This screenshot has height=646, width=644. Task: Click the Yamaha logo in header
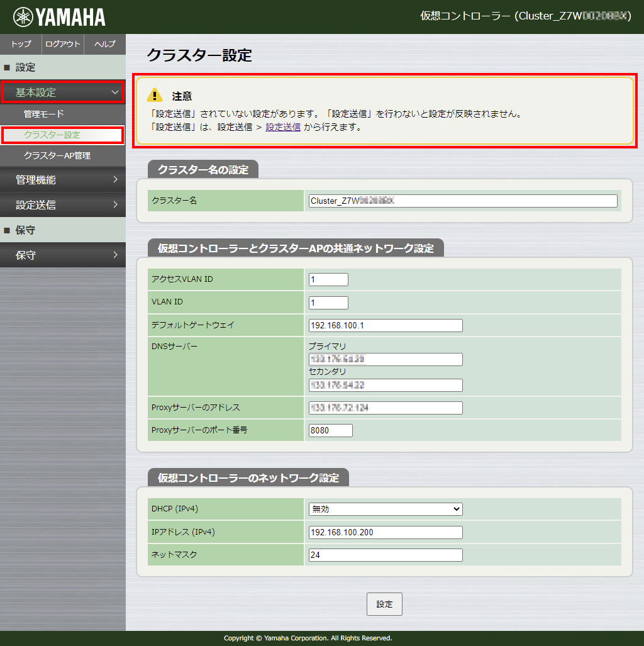coord(59,17)
